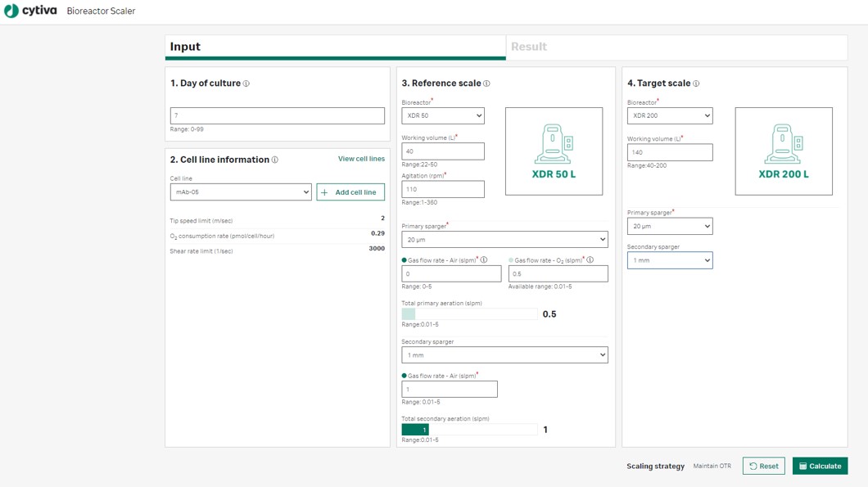Open the View cell lines link

coord(361,159)
